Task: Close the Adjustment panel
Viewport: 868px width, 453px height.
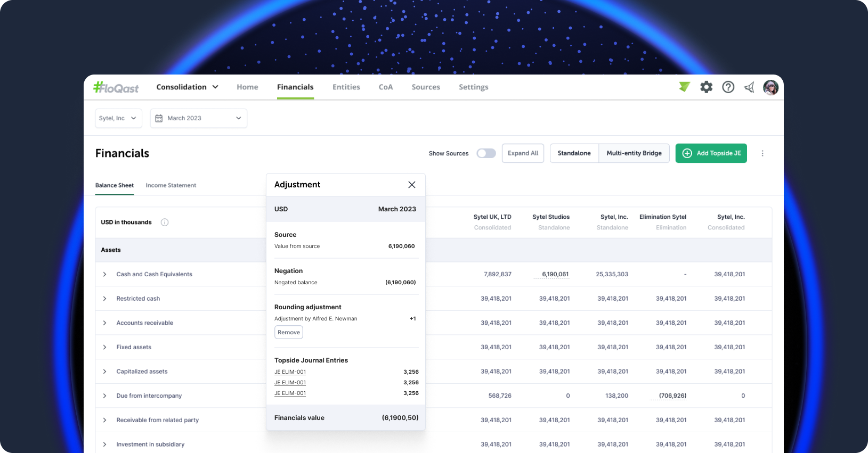Action: pos(412,185)
